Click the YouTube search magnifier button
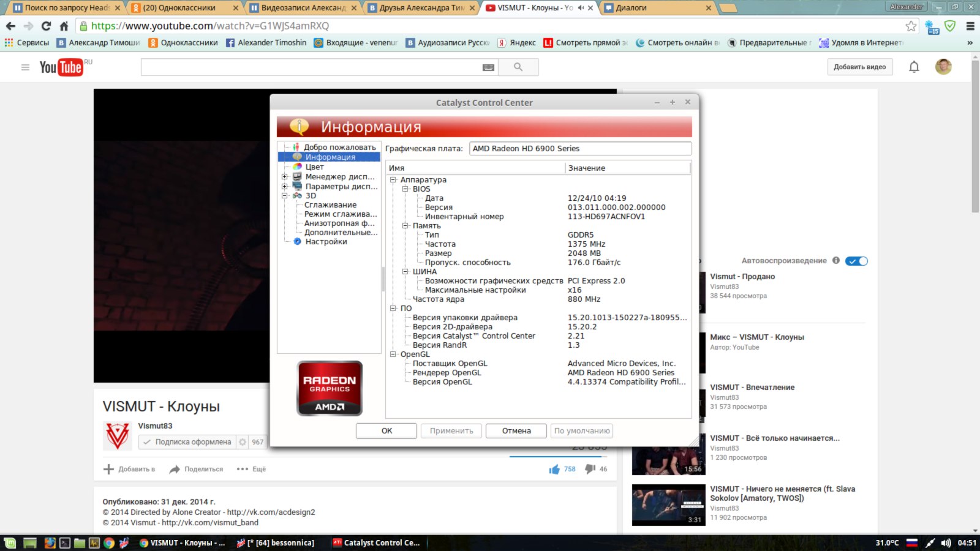 (518, 67)
